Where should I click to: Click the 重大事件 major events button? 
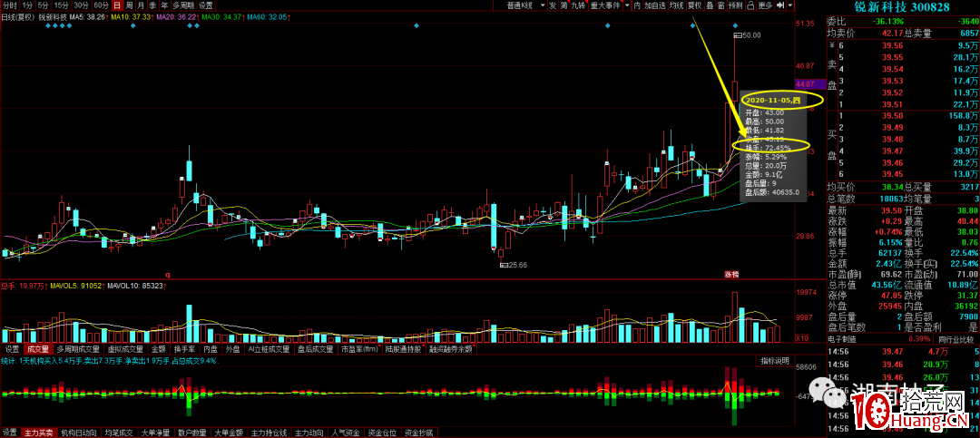(605, 5)
